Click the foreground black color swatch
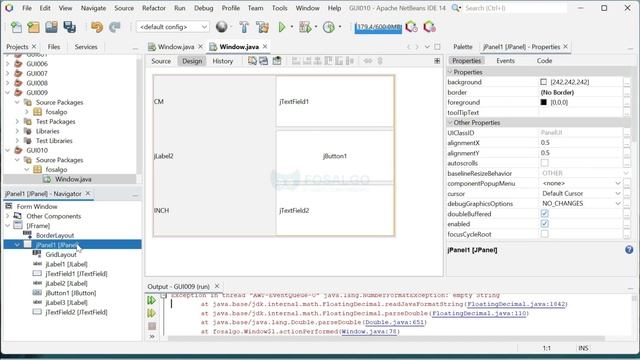 pos(543,102)
